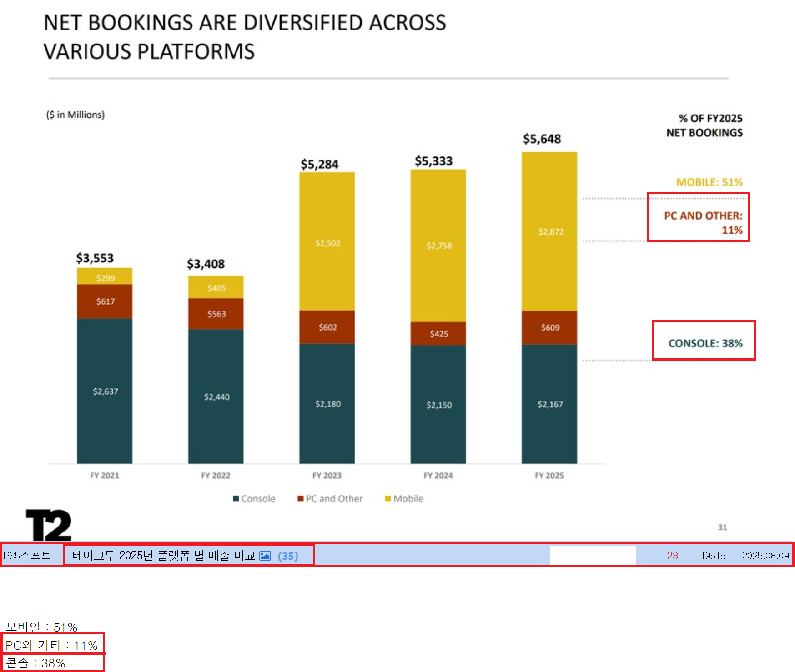
Task: Click the FY 2023 mobile segment $2,502
Action: 327,243
